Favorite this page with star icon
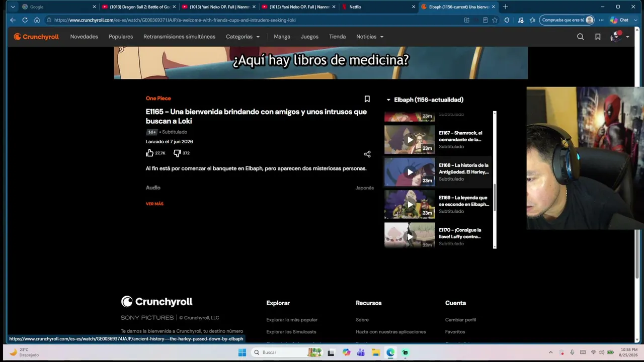Image resolution: width=644 pixels, height=362 pixels. tap(495, 20)
